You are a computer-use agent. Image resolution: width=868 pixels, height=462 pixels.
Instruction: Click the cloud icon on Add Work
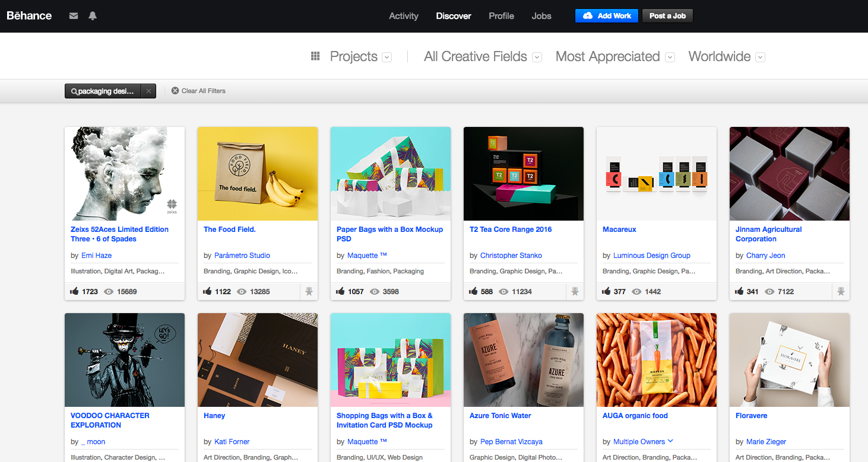[588, 15]
